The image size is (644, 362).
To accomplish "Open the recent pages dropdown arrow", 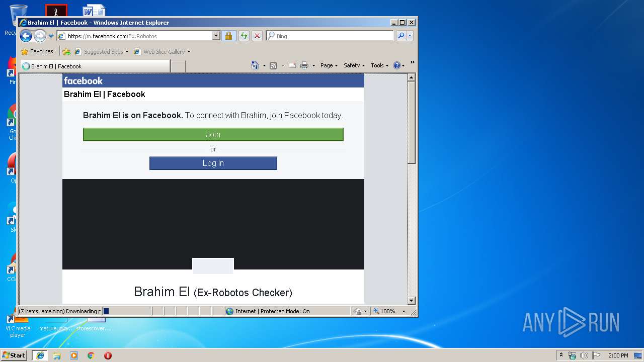I will click(51, 36).
